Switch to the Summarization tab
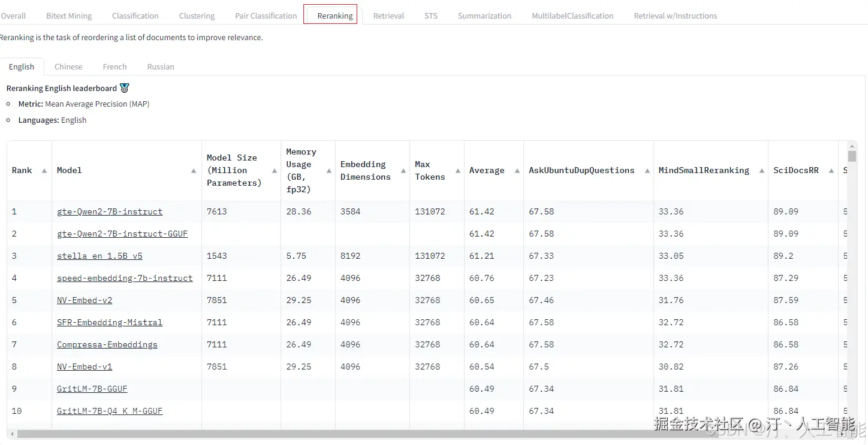Viewport: 868px width, 445px height. tap(484, 16)
